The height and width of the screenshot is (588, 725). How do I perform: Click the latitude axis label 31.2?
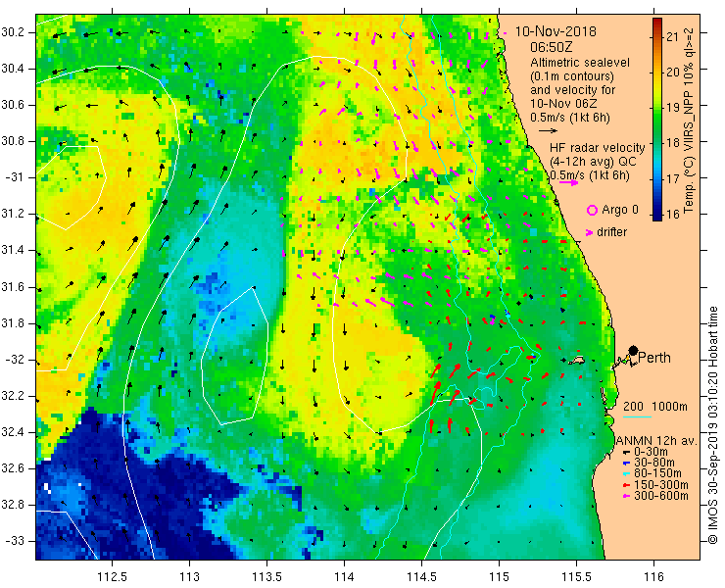click(12, 215)
